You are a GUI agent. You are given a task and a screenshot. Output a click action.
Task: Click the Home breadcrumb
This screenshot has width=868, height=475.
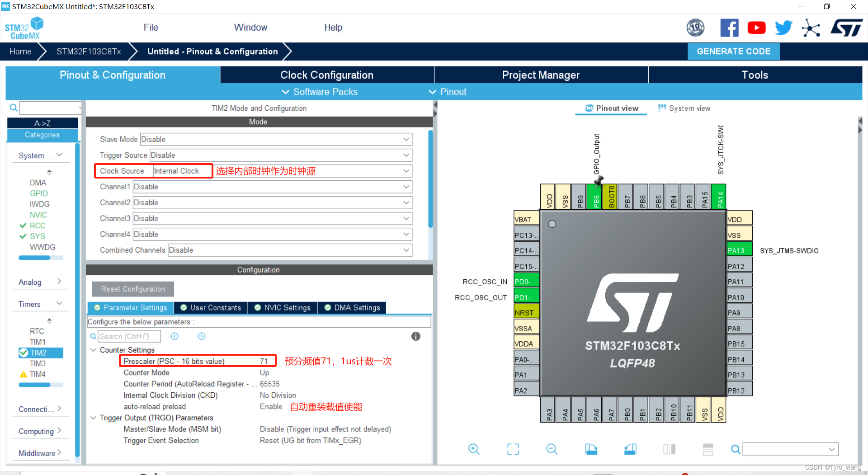[20, 52]
